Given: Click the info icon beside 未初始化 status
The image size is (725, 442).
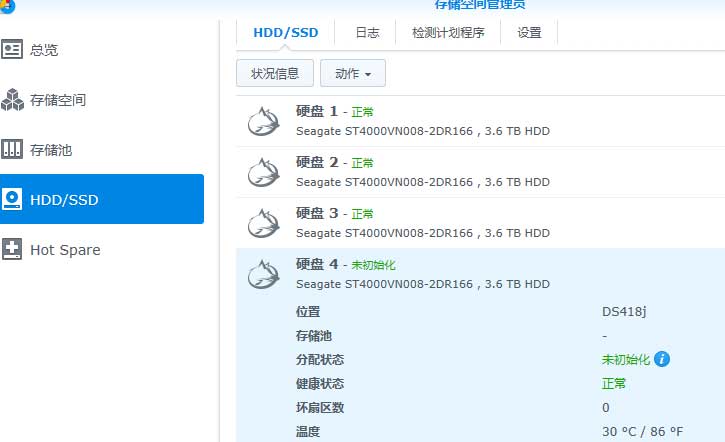Looking at the screenshot, I should pos(662,359).
